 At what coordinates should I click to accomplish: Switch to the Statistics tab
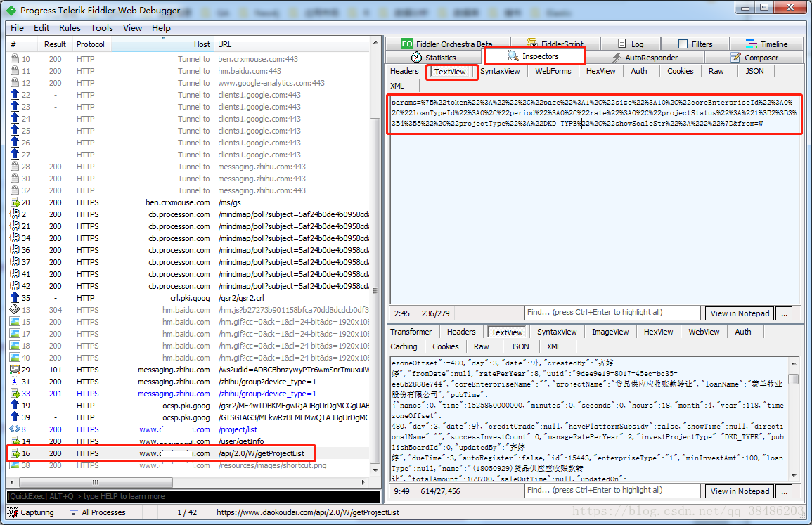(x=434, y=58)
